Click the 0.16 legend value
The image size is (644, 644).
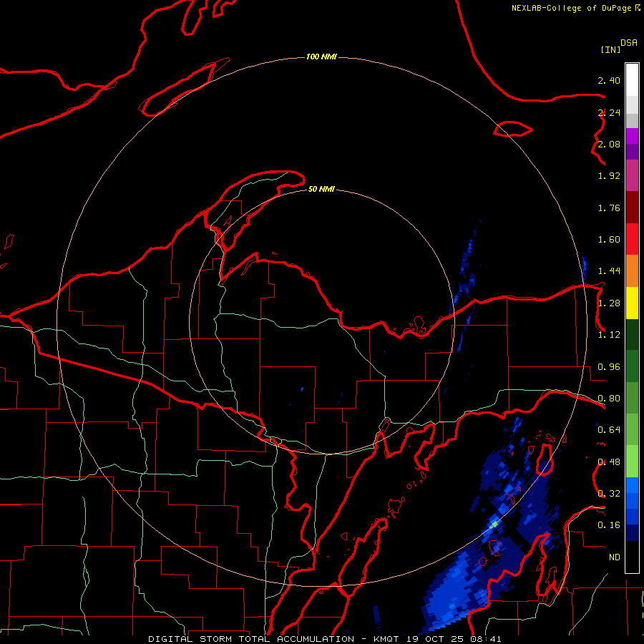[x=609, y=525]
